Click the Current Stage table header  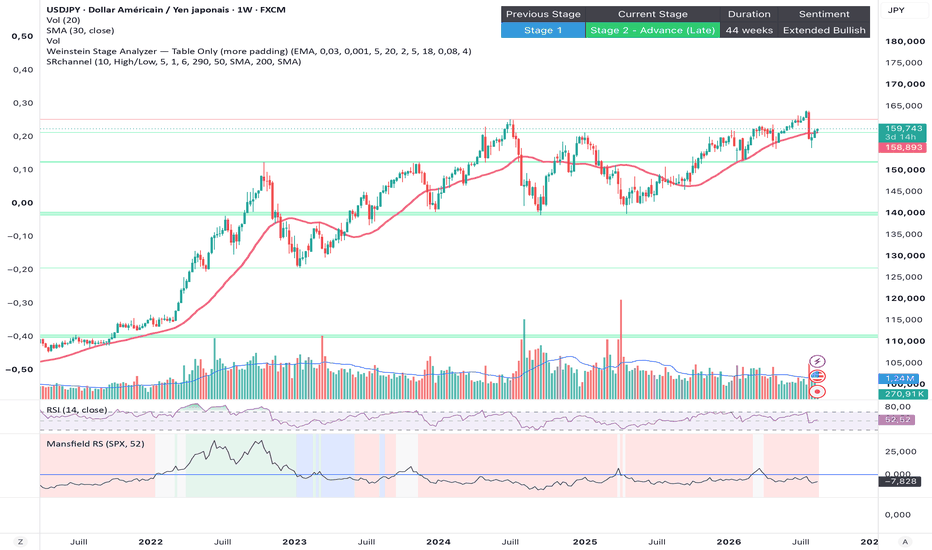653,14
